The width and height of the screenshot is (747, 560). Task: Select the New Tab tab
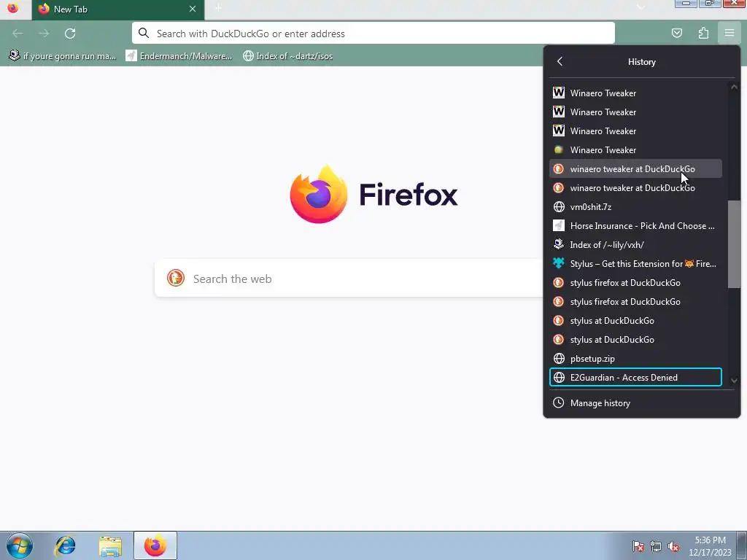click(x=118, y=9)
